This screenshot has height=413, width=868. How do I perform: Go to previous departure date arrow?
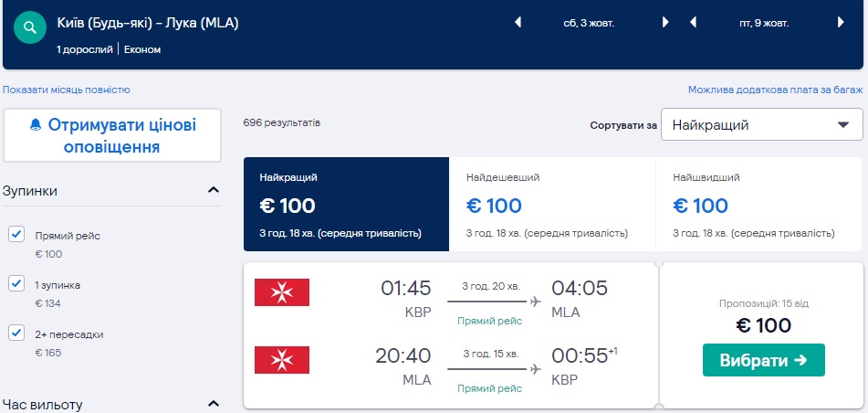(518, 23)
